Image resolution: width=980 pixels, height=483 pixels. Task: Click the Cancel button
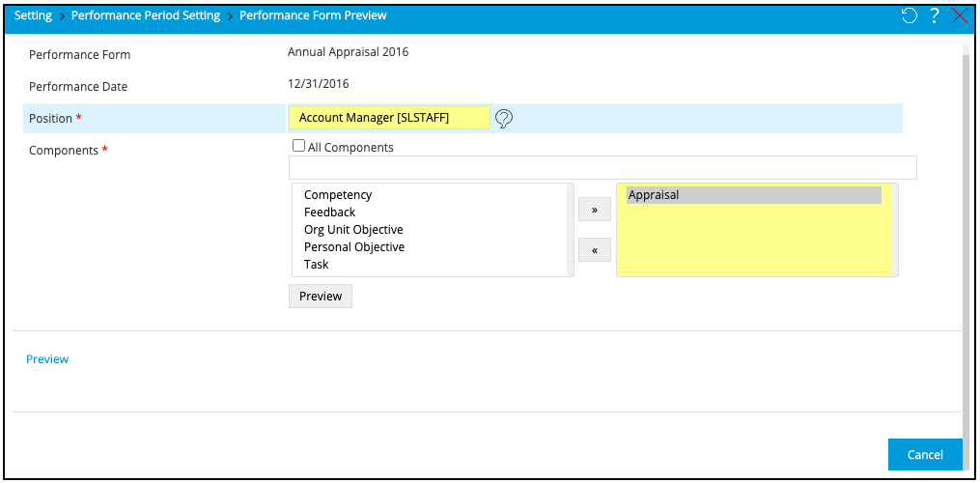(x=925, y=455)
